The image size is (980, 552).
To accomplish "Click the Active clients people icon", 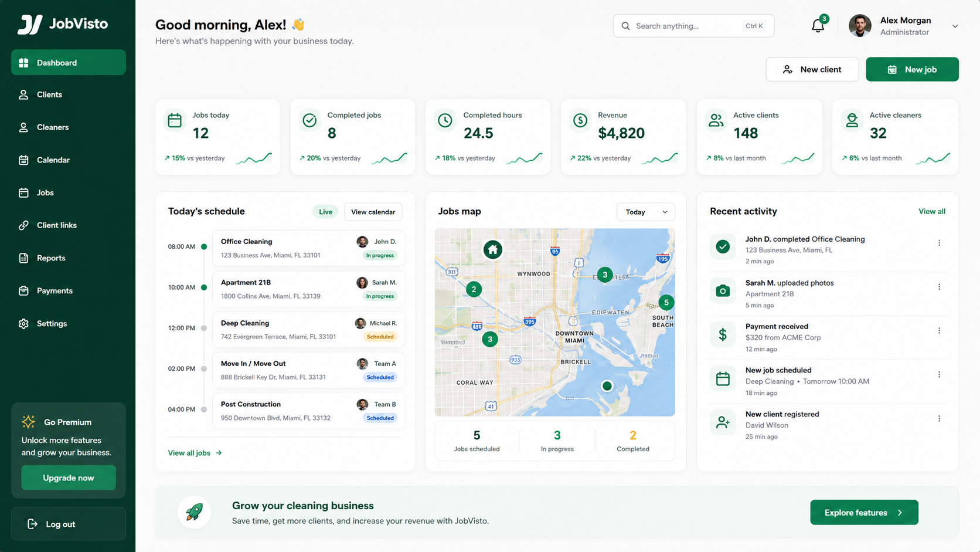I will pos(716,120).
